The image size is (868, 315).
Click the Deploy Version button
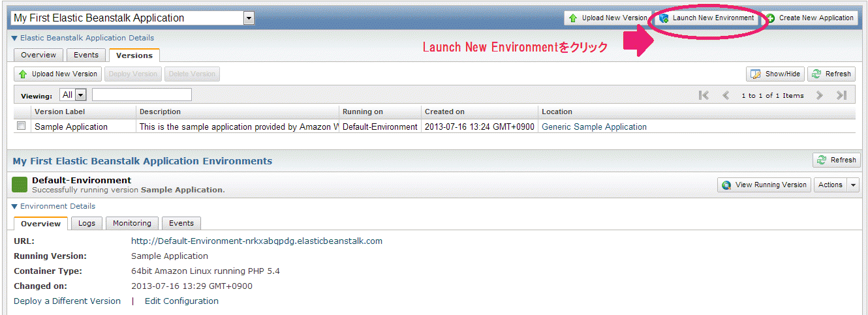click(133, 74)
